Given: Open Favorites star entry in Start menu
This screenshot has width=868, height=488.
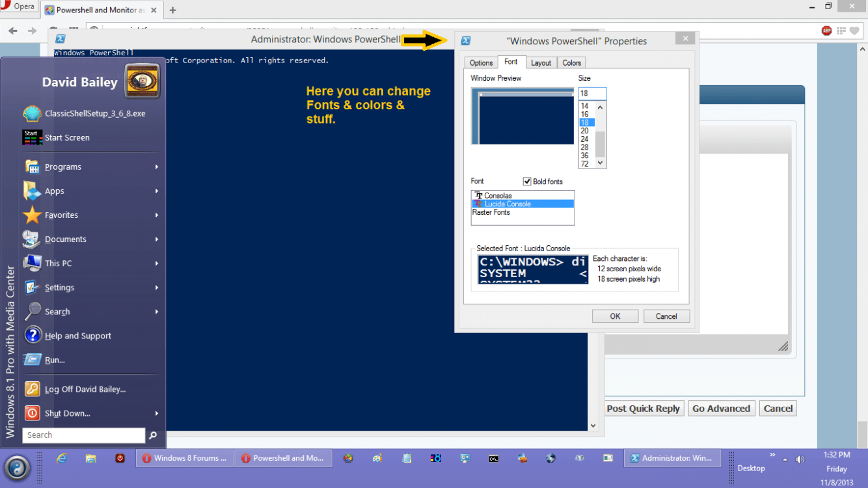Looking at the screenshot, I should point(91,215).
